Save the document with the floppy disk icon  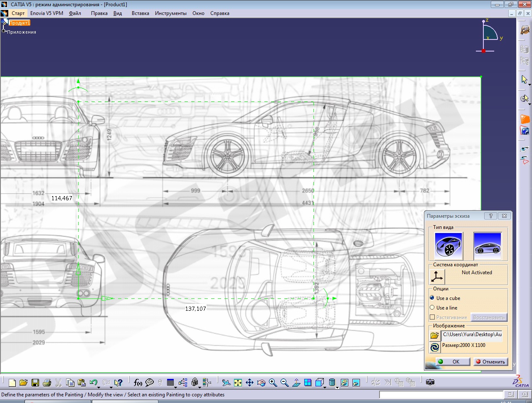pos(35,383)
